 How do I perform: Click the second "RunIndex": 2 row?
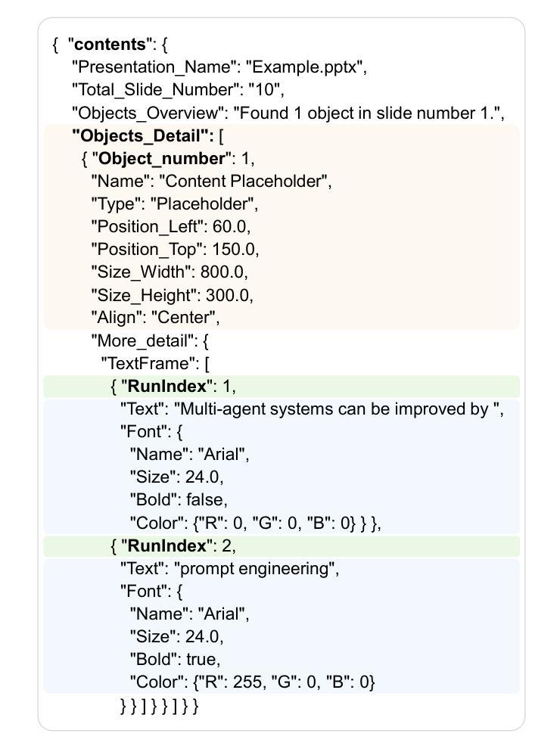tap(282, 546)
